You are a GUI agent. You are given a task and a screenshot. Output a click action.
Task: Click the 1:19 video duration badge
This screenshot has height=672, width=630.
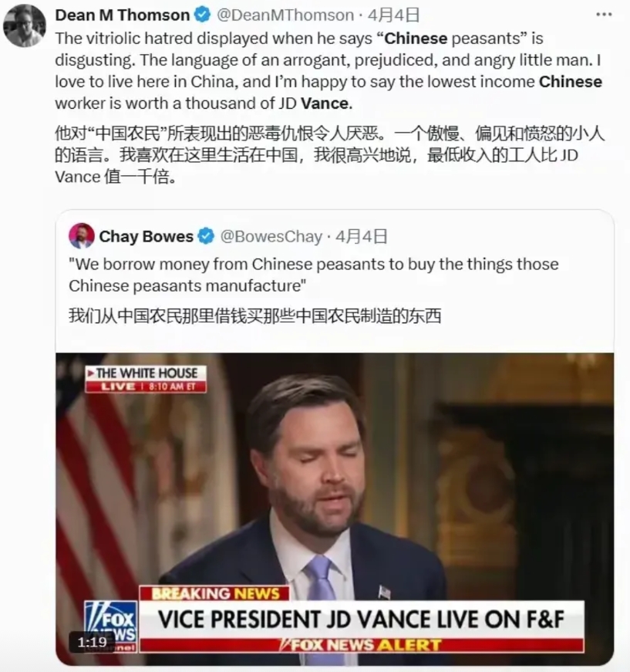[93, 642]
